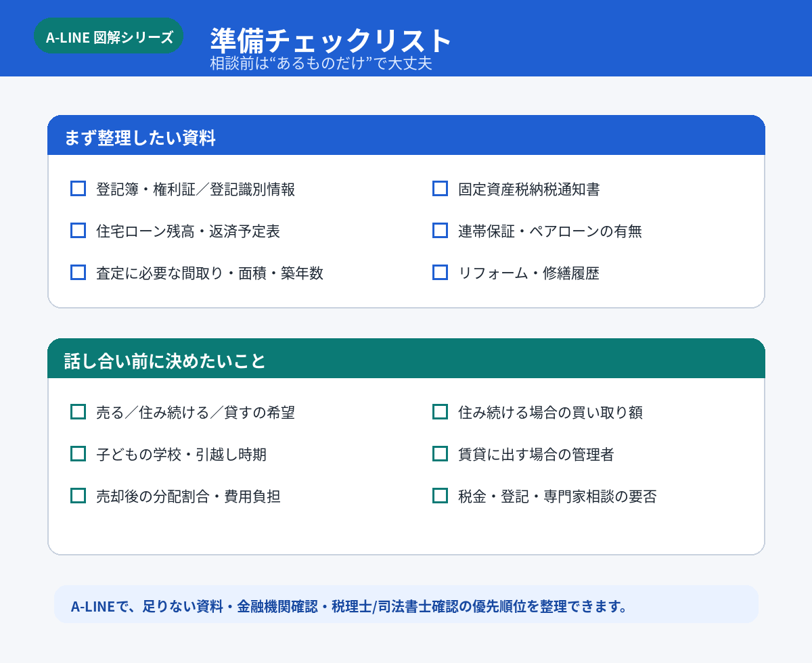Click the subtitle 相談前は“あるものだけ”で大丈夫
The height and width of the screenshot is (663, 812).
pos(321,64)
